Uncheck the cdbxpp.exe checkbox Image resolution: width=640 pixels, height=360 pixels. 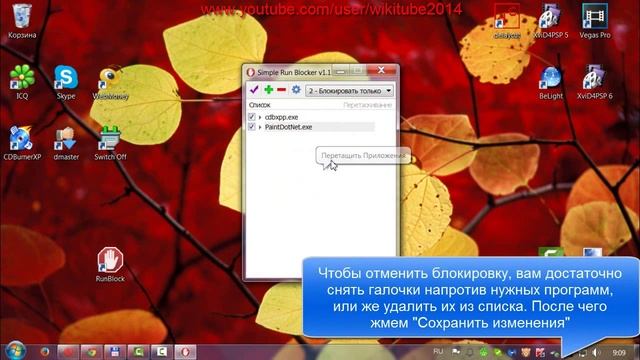(x=251, y=117)
